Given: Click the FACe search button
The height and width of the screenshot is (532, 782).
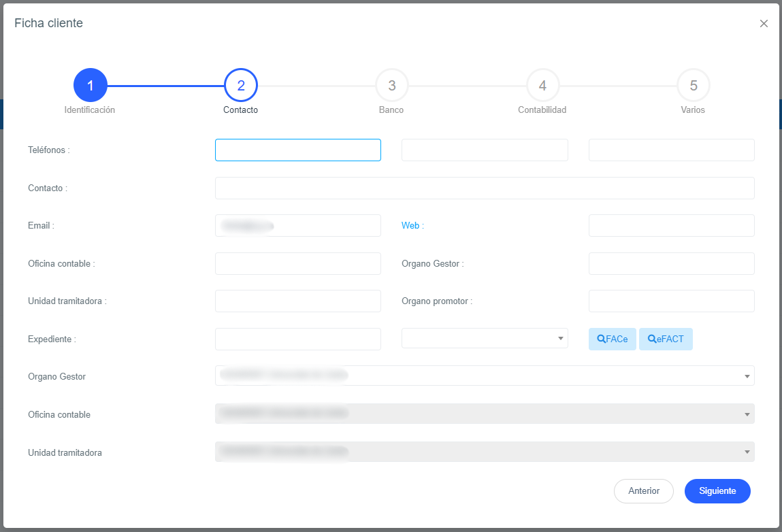Looking at the screenshot, I should click(612, 339).
